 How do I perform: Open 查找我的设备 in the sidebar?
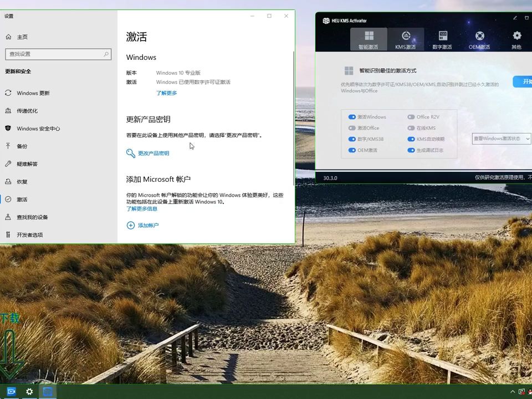[x=33, y=217]
